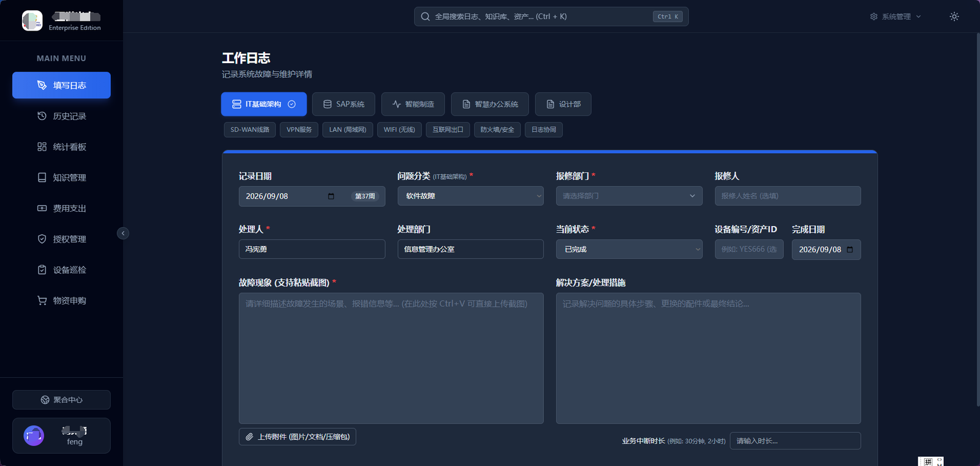Open 统计看板 from the sidebar
Image resolution: width=980 pixels, height=466 pixels.
tap(61, 146)
